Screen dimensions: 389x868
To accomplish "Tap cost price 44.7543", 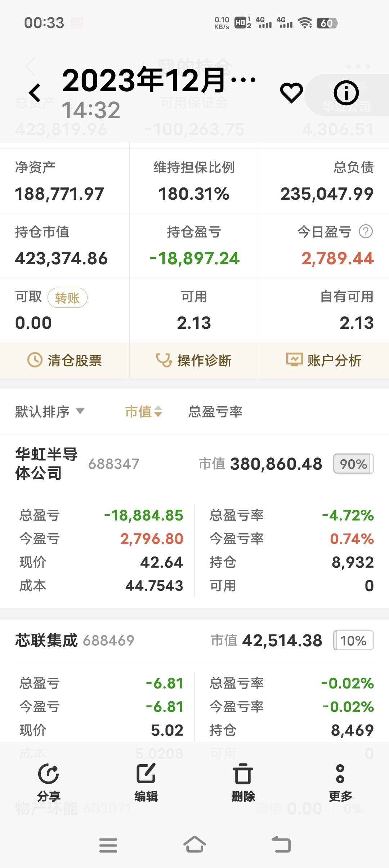I will pos(154,585).
